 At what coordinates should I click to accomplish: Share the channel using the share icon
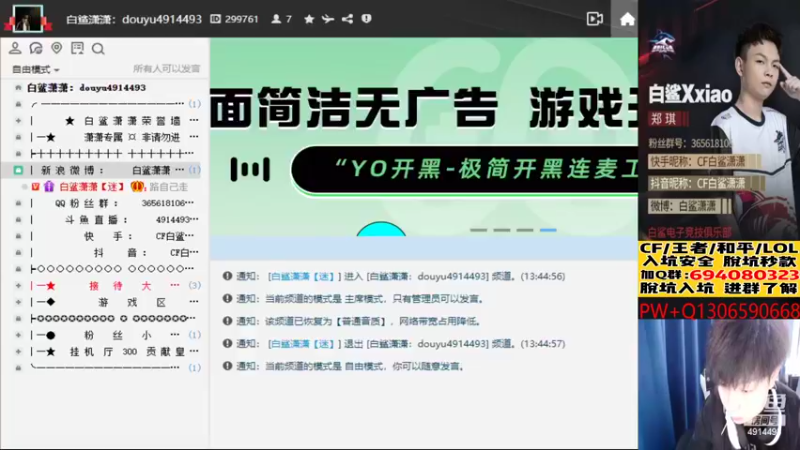347,19
